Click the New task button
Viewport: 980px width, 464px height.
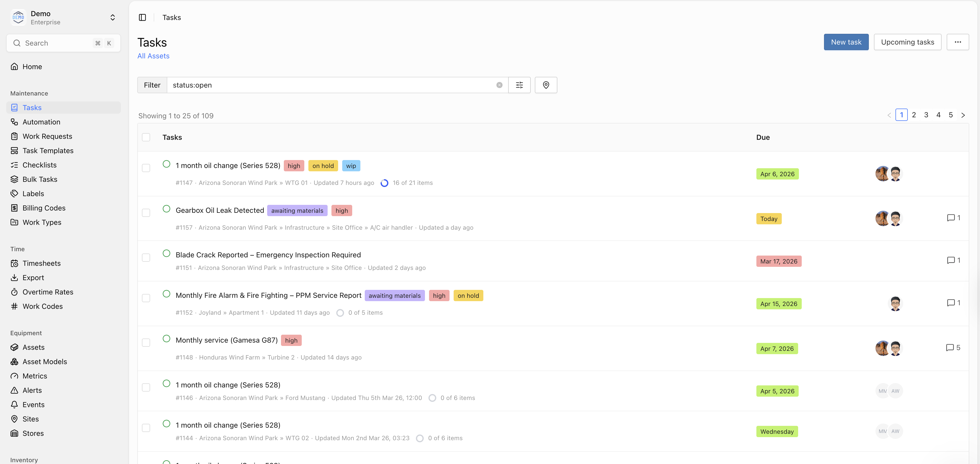[846, 42]
